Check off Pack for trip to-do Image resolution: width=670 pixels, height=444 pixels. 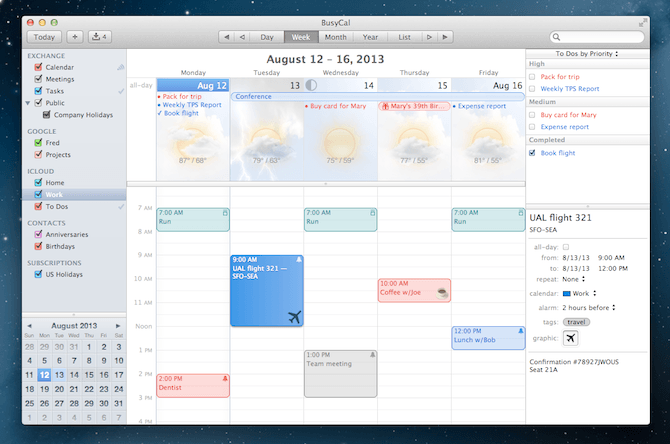point(532,76)
